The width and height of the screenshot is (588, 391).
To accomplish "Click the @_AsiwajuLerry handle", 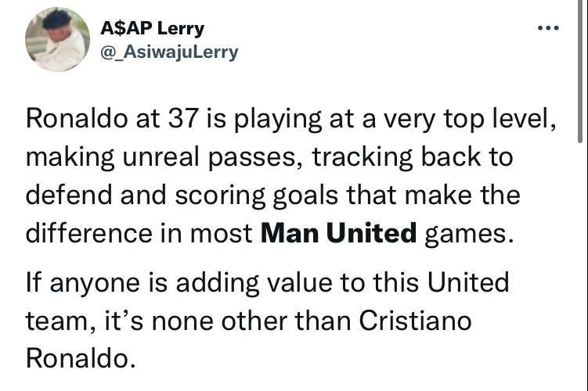I will [169, 52].
